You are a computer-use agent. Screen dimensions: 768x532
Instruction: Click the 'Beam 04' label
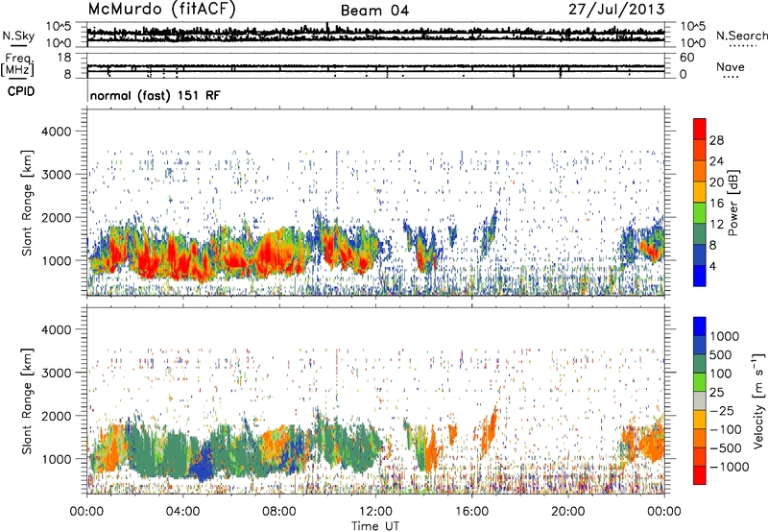374,11
